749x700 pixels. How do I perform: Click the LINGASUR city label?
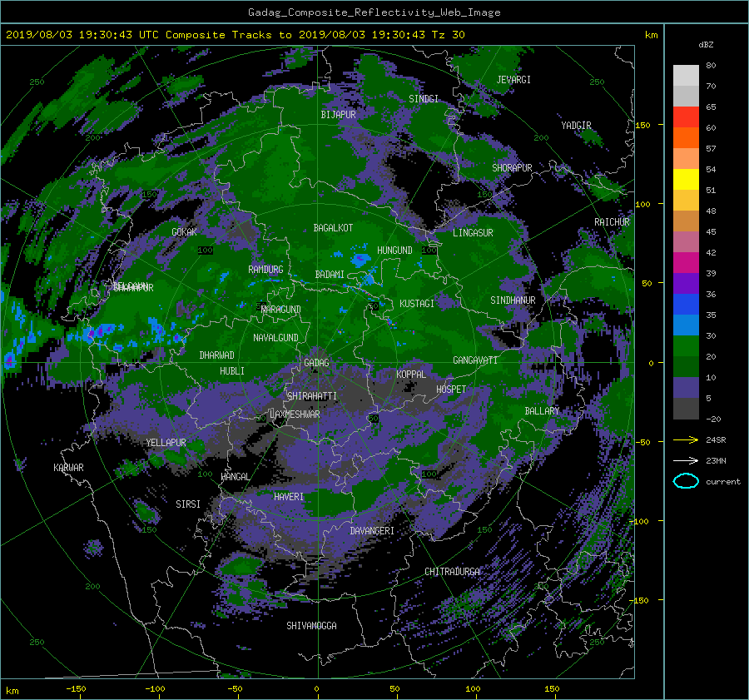pyautogui.click(x=473, y=233)
